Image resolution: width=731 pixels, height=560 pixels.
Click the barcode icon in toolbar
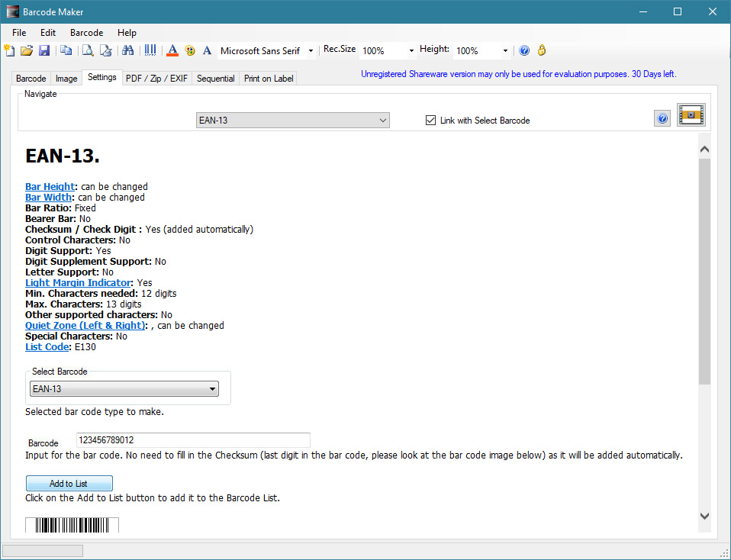(150, 50)
